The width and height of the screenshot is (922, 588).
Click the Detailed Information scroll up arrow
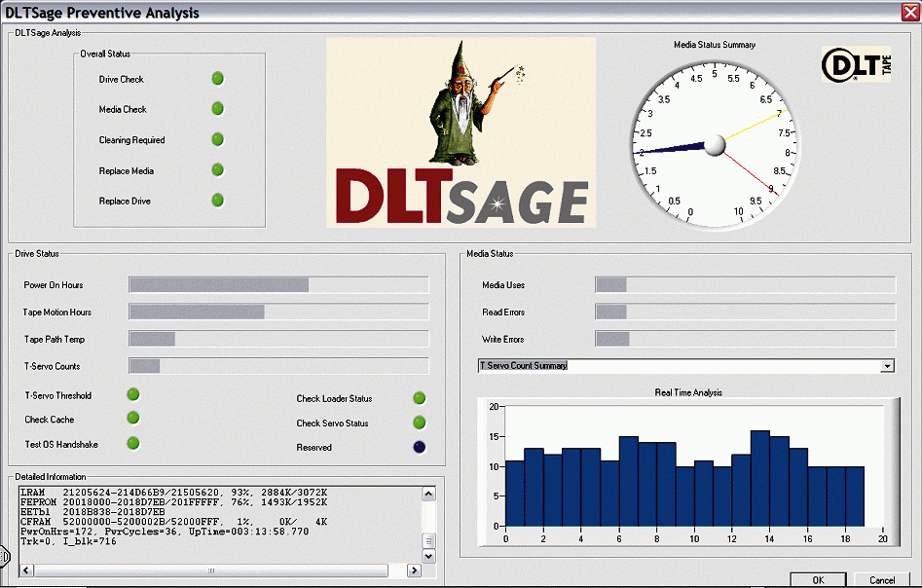pyautogui.click(x=428, y=494)
